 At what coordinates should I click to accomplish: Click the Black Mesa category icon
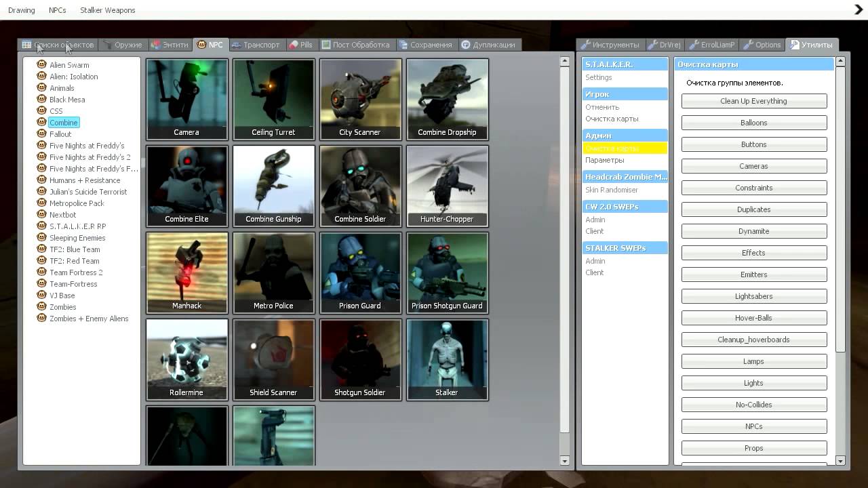(42, 100)
